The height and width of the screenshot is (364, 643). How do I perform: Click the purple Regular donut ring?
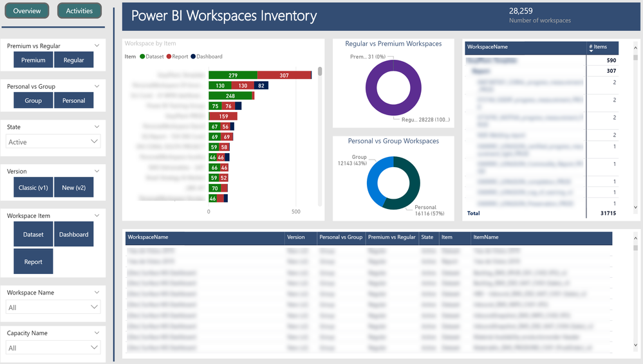371,88
